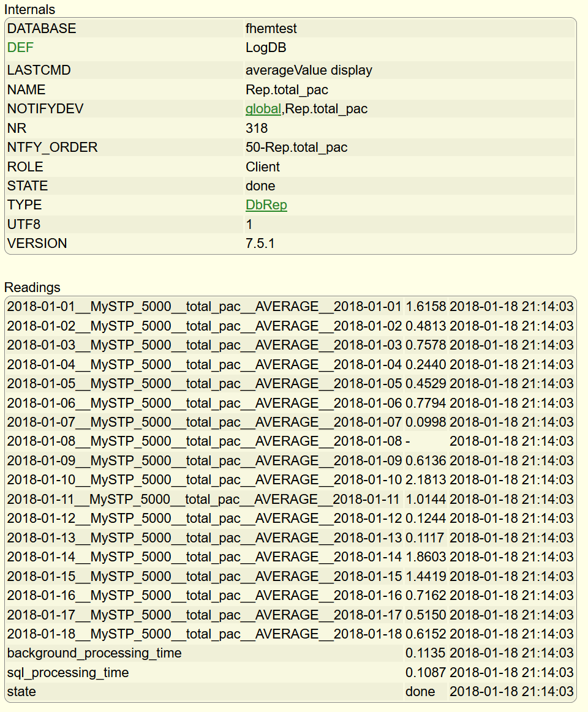Open the DbRep type link
The height and width of the screenshot is (712, 588).
click(266, 205)
